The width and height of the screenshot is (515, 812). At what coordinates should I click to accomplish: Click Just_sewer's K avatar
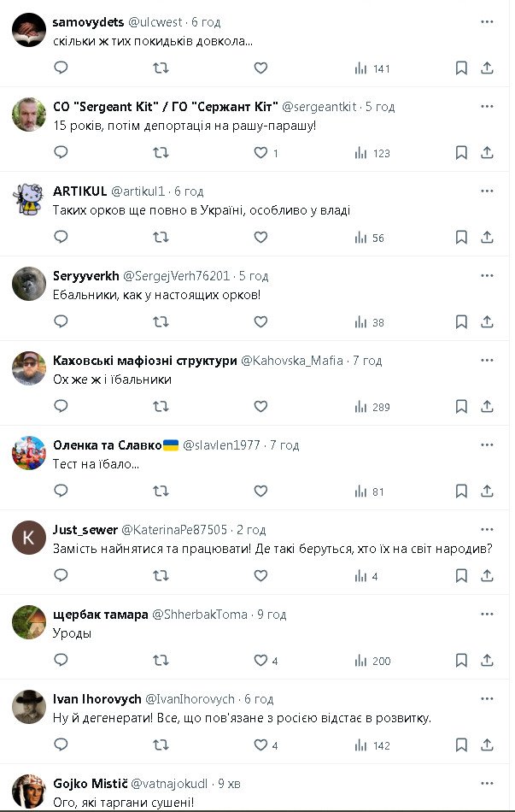[x=28, y=538]
